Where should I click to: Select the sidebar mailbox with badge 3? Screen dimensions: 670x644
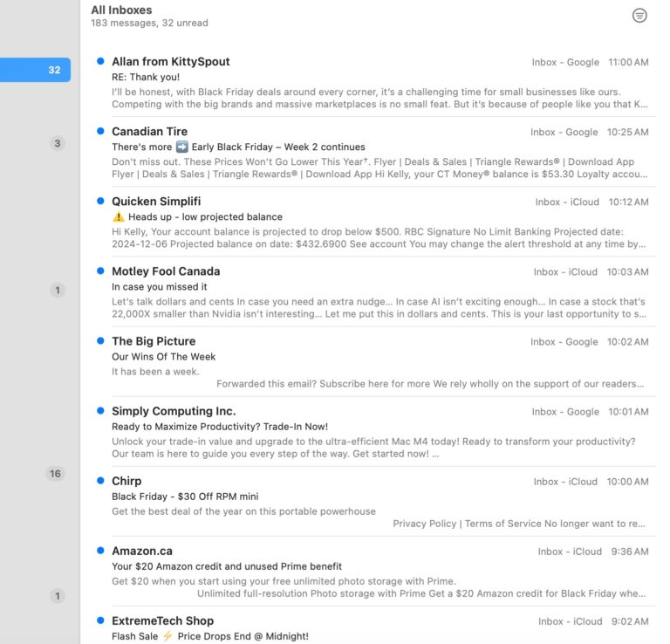click(x=57, y=143)
